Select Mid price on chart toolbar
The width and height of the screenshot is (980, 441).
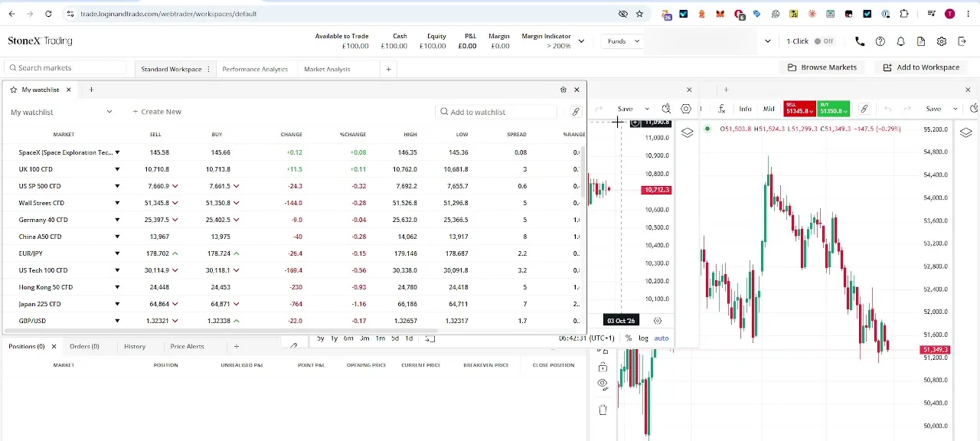(769, 109)
